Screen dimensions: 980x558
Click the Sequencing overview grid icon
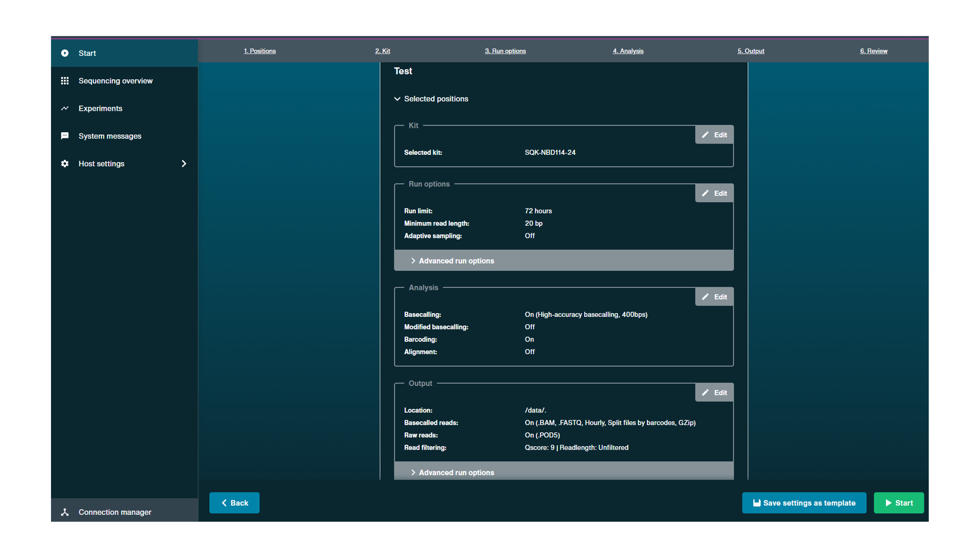[x=65, y=81]
